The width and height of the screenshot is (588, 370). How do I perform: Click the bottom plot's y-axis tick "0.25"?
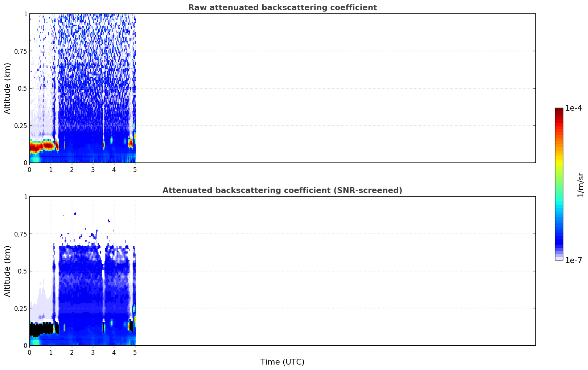[21, 308]
